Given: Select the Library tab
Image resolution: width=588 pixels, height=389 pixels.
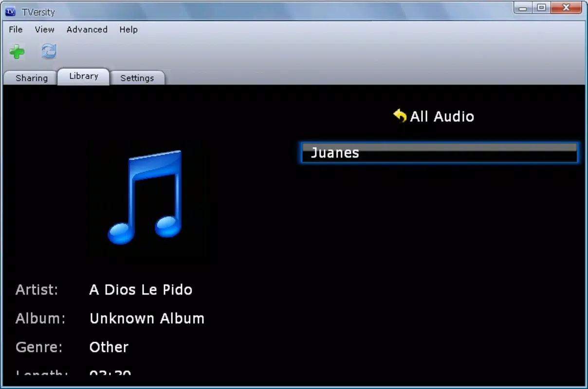Looking at the screenshot, I should click(x=84, y=76).
